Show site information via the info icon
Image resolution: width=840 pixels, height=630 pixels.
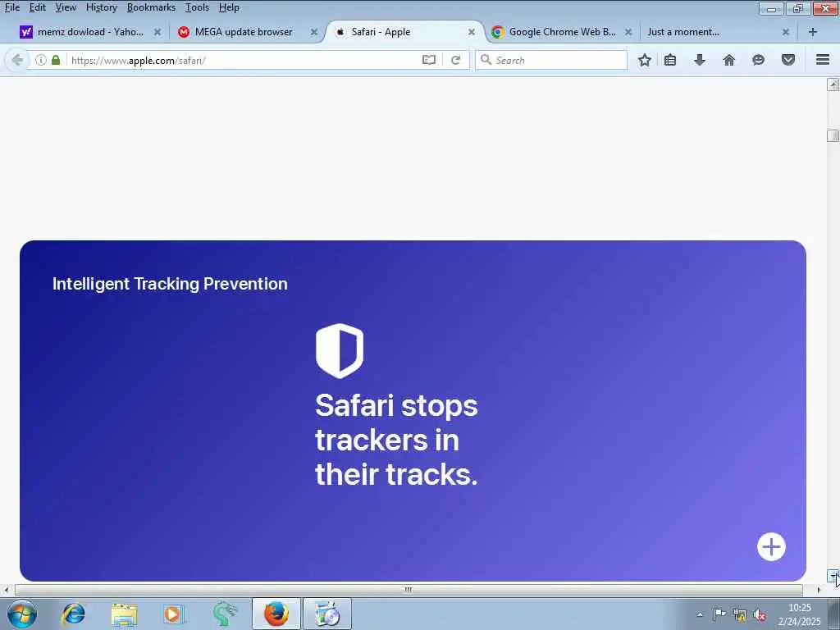(41, 60)
